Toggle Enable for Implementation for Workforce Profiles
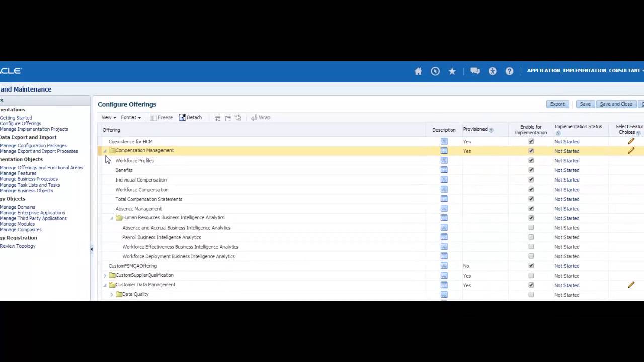The height and width of the screenshot is (362, 644). click(x=531, y=160)
